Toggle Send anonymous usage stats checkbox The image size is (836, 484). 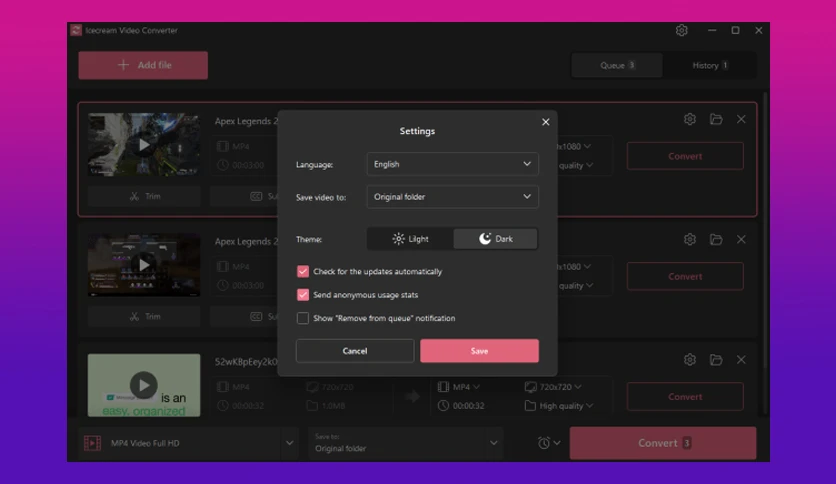302,295
